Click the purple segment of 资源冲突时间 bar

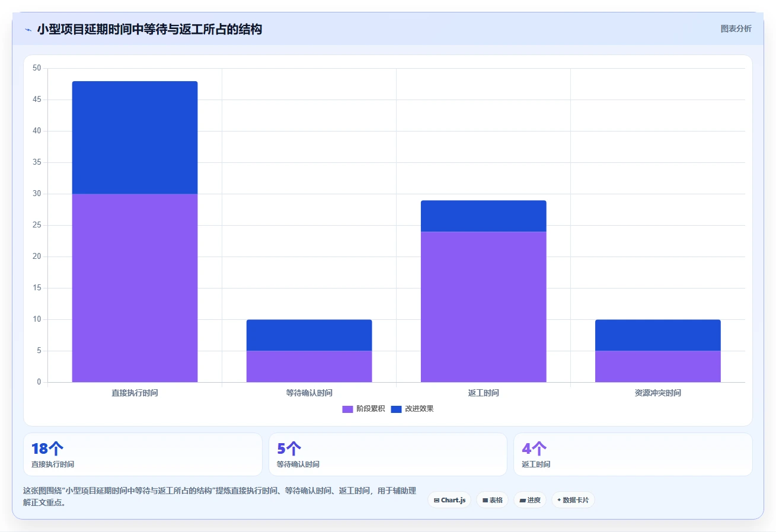657,367
